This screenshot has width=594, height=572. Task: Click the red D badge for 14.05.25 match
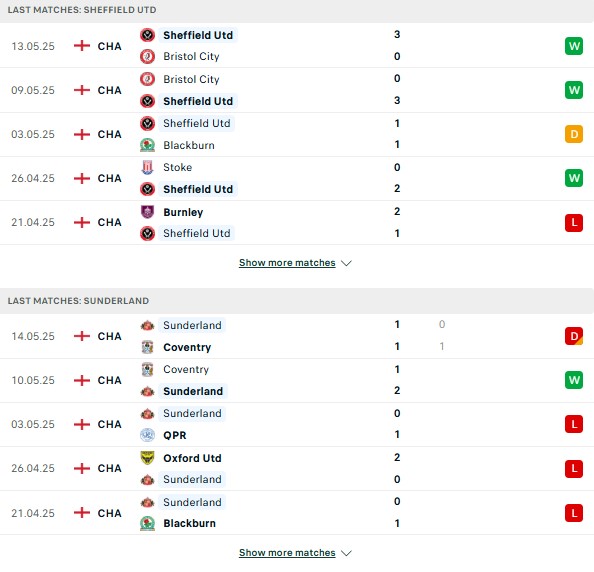[574, 336]
